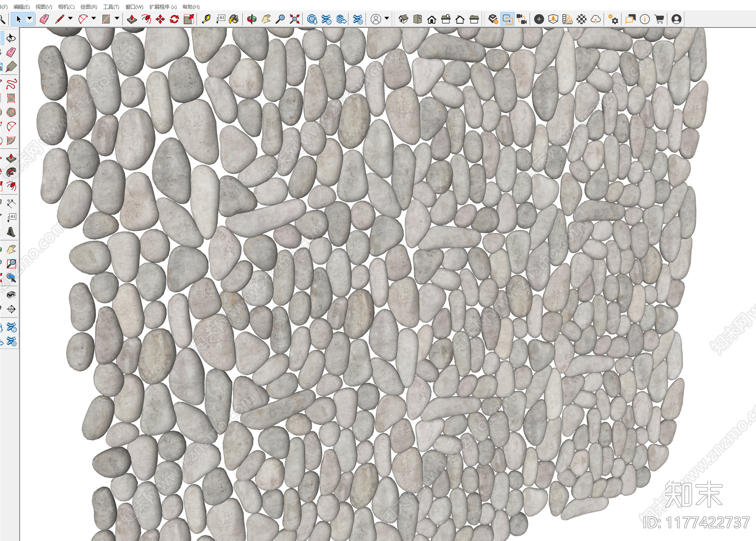Switch to Front standard view

[x=431, y=19]
